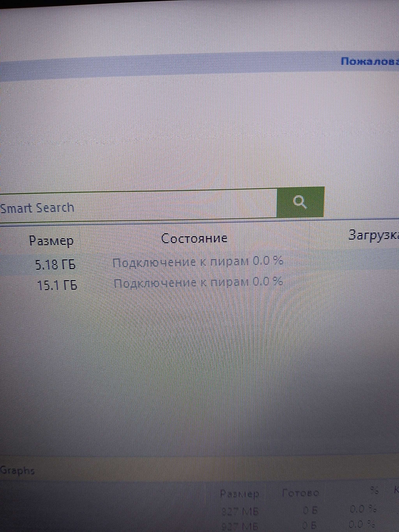Open the blue Пожалова... link at top
399x532 pixels.
click(x=370, y=62)
